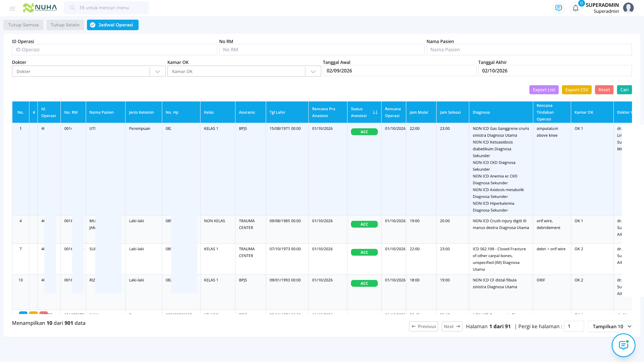
Task: Open the notifications bell
Action: click(x=576, y=8)
